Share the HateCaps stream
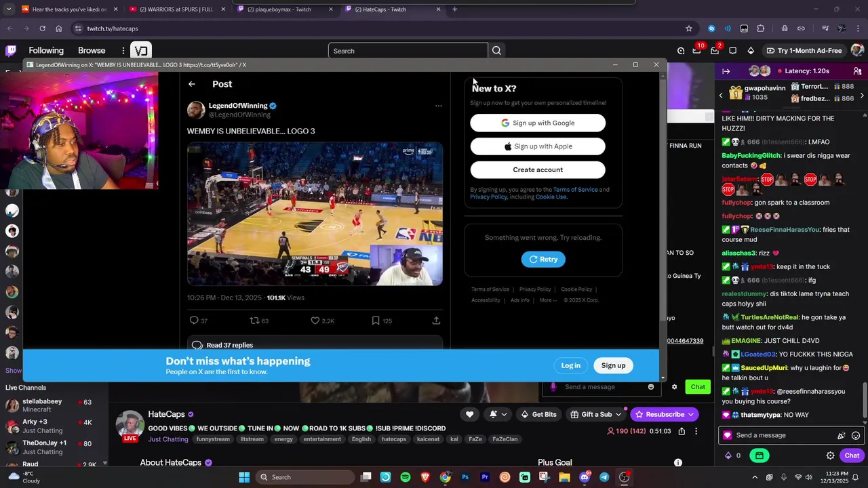 pos(682,431)
